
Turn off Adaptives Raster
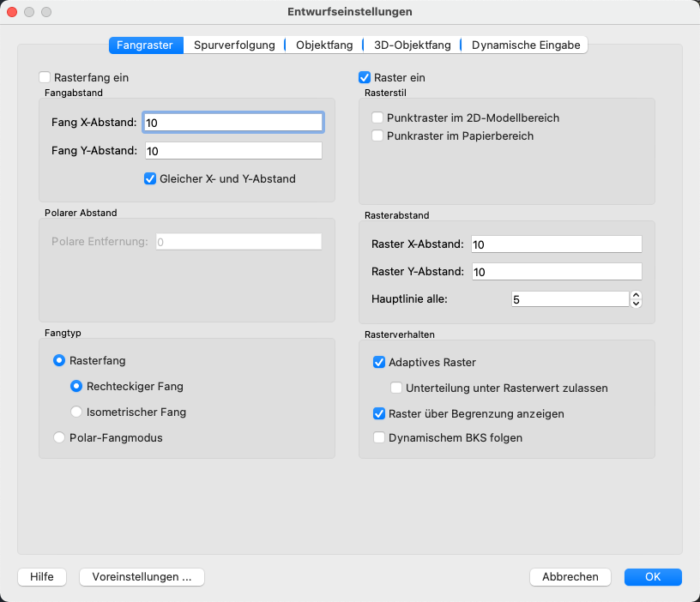379,362
